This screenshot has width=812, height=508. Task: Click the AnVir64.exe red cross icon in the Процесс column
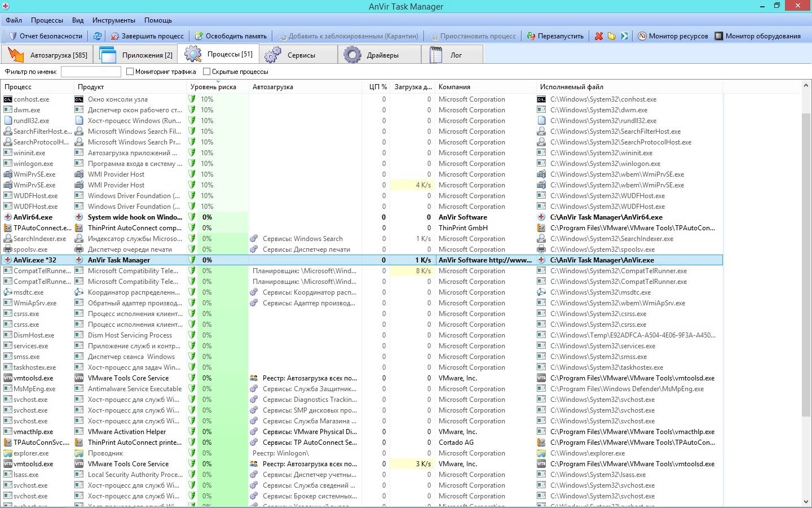(8, 217)
